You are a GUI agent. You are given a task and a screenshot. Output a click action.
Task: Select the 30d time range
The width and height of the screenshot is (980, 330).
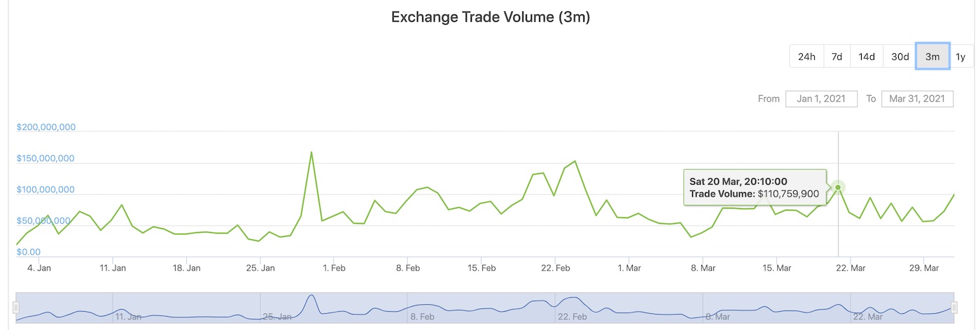[899, 57]
